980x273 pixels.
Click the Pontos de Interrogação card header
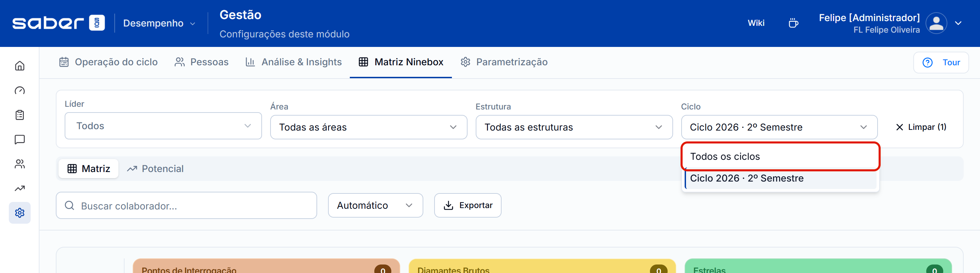[x=266, y=266]
